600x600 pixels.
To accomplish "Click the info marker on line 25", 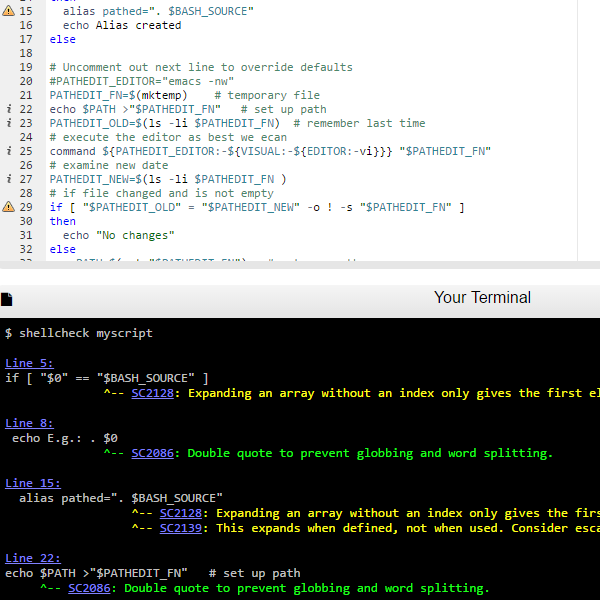I will [9, 151].
